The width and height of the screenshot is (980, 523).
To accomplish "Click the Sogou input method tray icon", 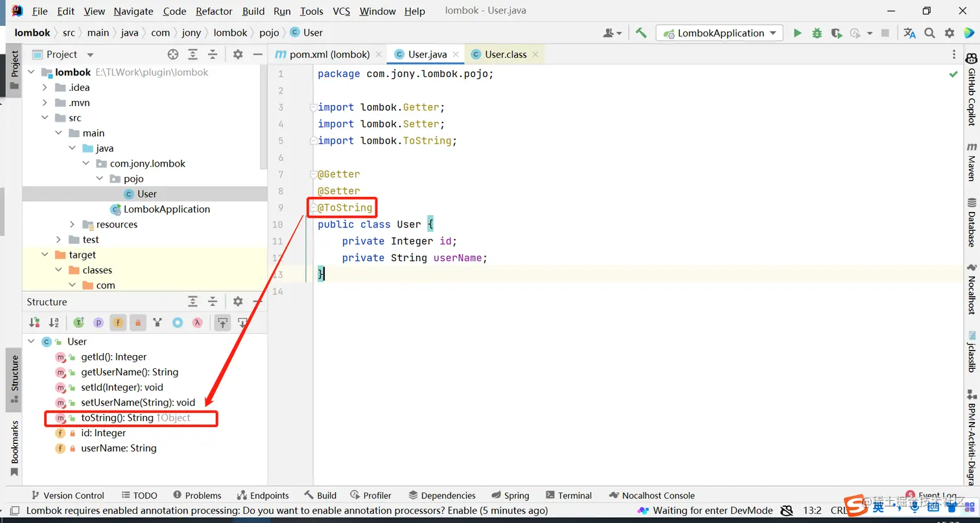I will pyautogui.click(x=856, y=506).
